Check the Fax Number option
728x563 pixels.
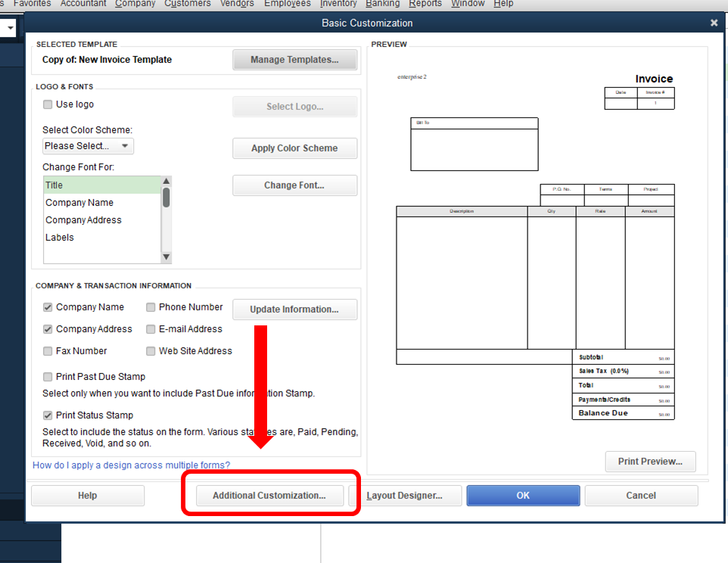[x=48, y=350]
